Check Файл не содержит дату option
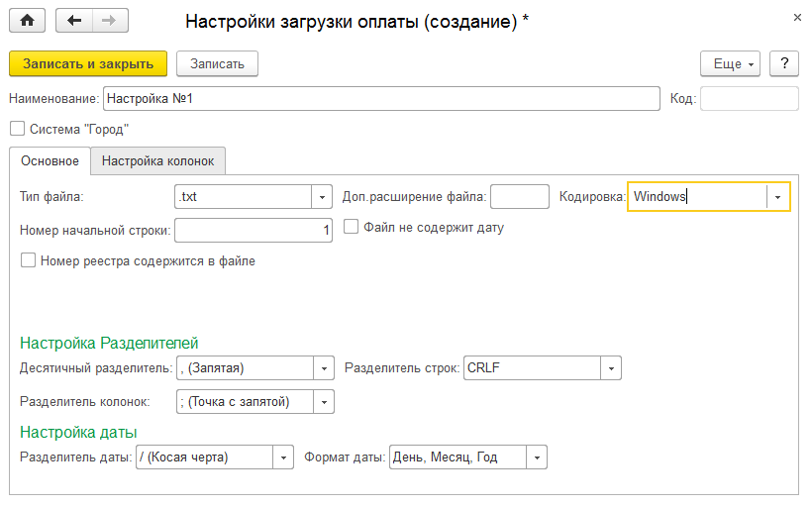This screenshot has height=508, width=812. [x=352, y=227]
